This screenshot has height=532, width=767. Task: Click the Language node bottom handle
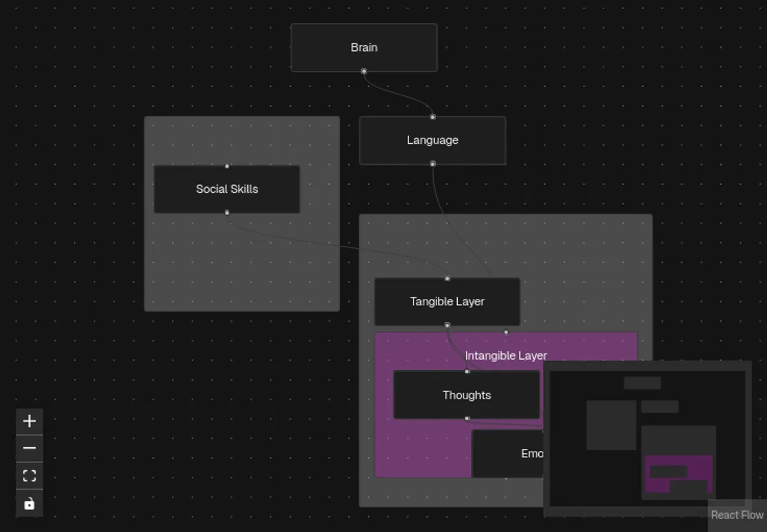pos(433,164)
